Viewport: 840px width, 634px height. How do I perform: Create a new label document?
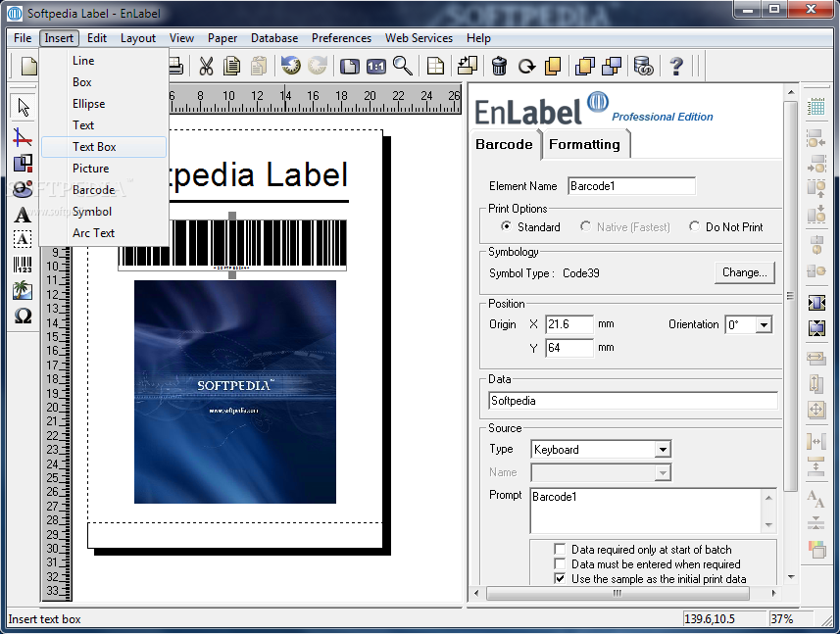tap(29, 66)
